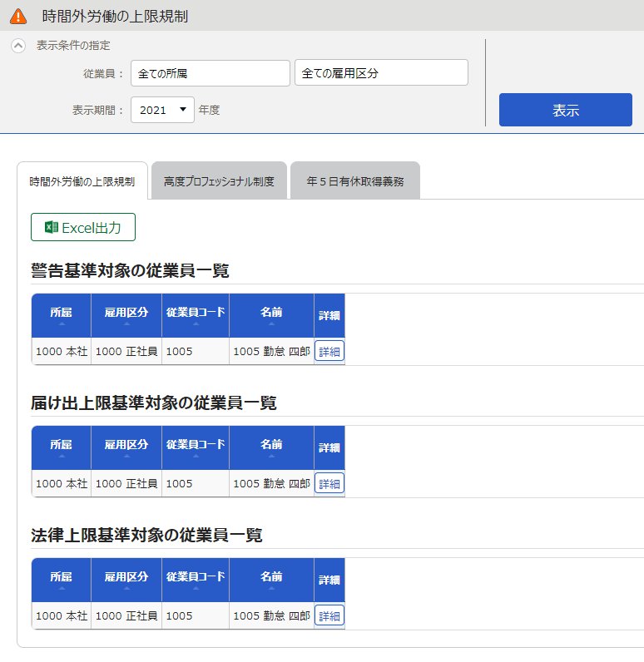Click employee code 1005 in 法律上限基準 table

pos(179,615)
